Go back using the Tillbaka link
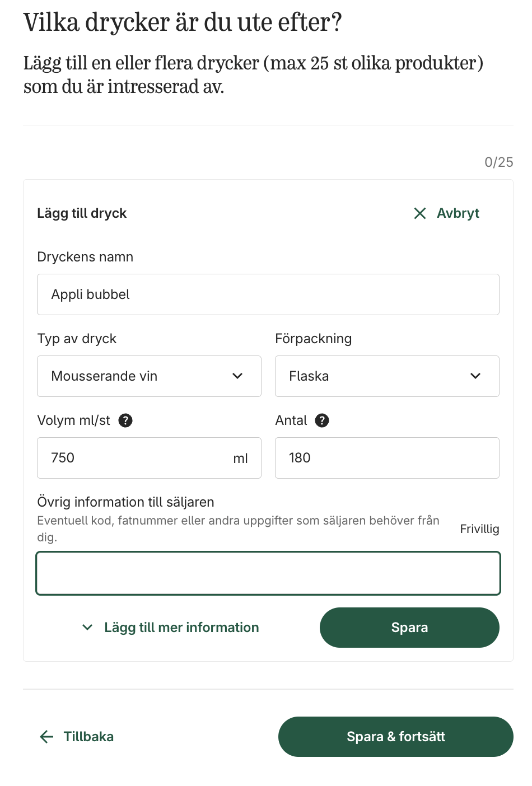532x786 pixels. coord(88,737)
